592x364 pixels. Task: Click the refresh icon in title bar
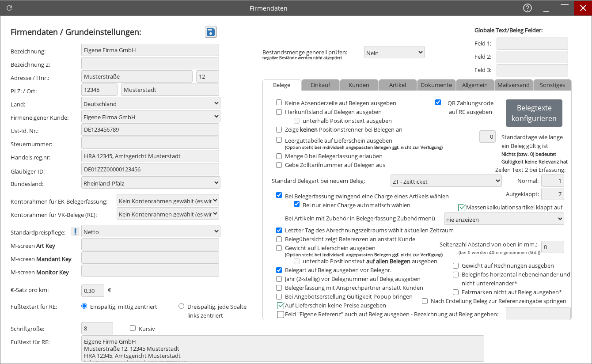(9, 8)
